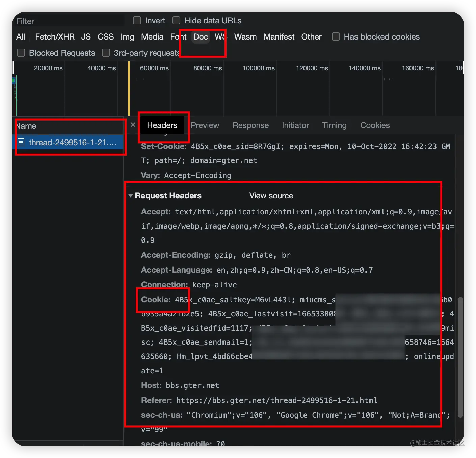Click the Connection: keep-alive line
476x458 pixels.
pos(189,285)
